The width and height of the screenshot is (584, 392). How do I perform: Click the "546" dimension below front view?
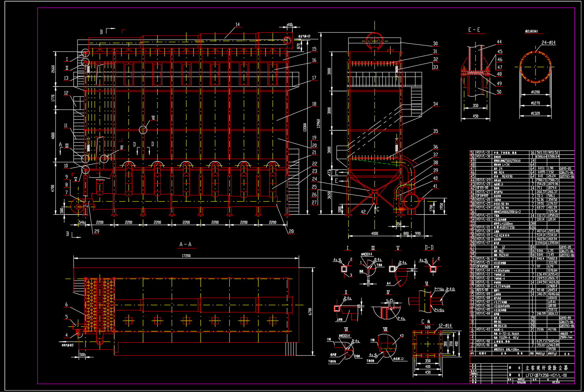click(x=82, y=223)
